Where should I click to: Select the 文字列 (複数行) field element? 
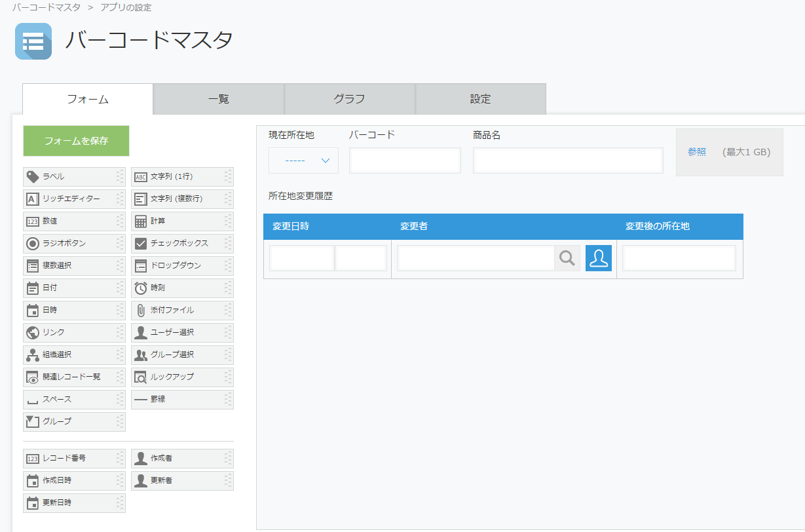point(182,199)
